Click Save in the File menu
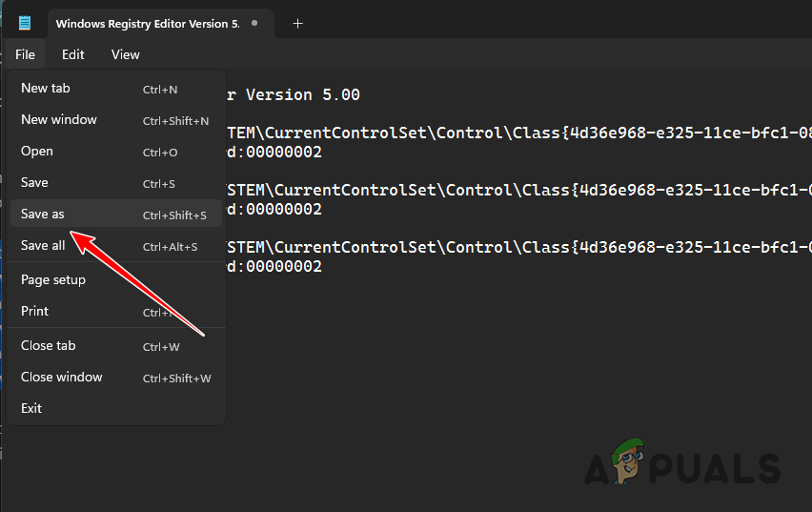This screenshot has width=812, height=512. (116, 183)
